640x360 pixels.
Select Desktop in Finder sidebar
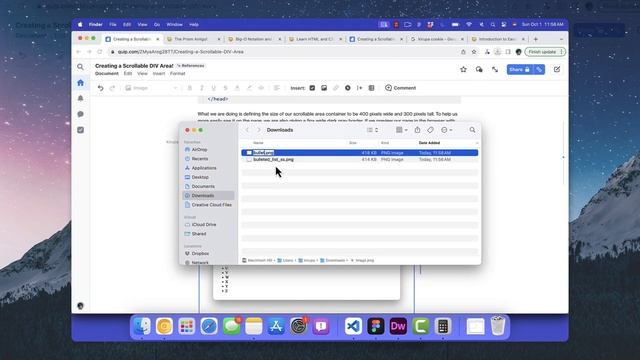coord(200,177)
